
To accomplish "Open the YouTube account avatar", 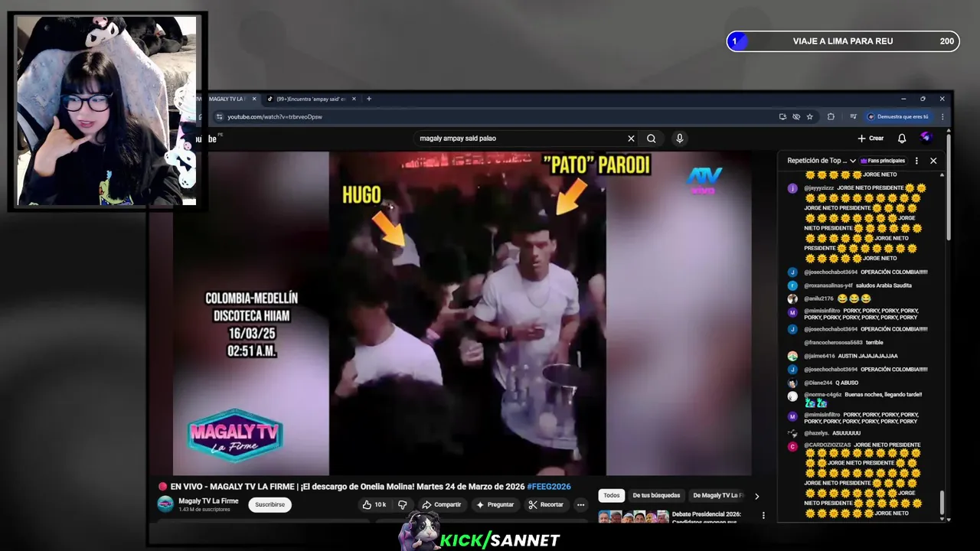I will click(x=926, y=138).
